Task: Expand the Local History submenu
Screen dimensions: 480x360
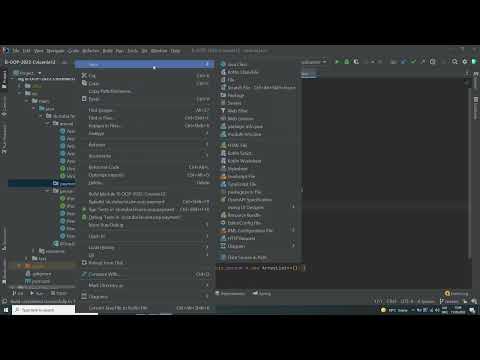Action: coord(145,247)
